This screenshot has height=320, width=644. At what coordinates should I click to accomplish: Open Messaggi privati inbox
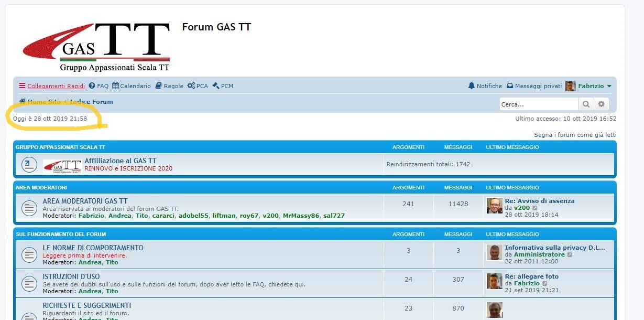click(x=533, y=86)
